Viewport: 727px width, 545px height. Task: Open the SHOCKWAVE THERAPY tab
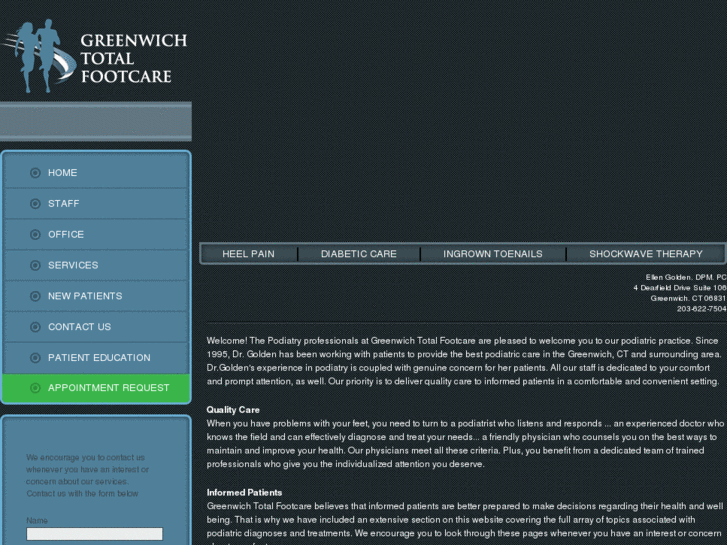(646, 254)
